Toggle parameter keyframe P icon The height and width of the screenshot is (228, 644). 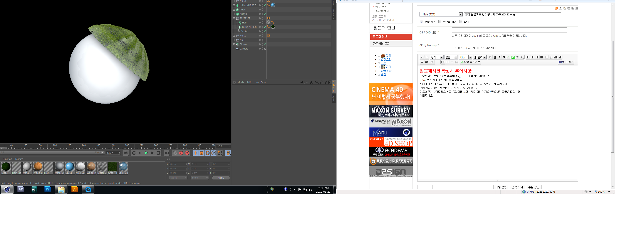(x=214, y=153)
